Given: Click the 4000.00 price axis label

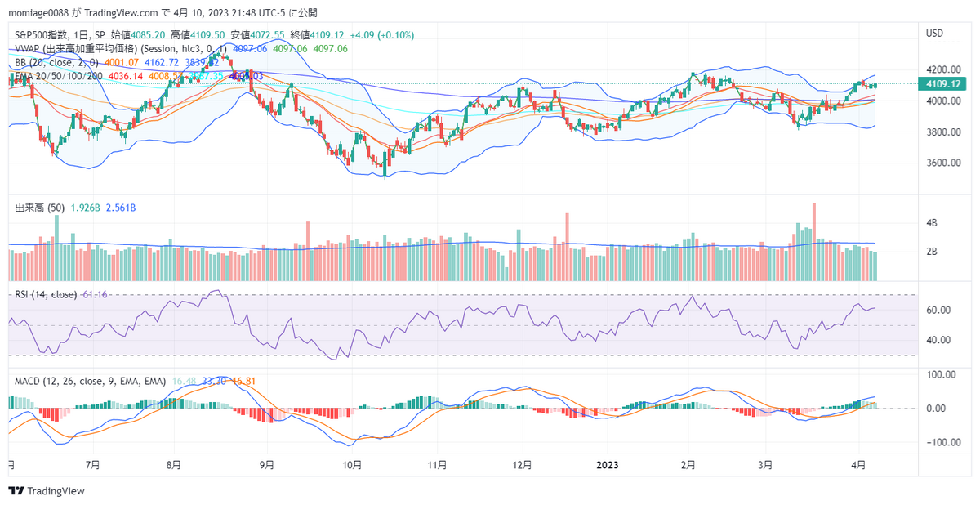Looking at the screenshot, I should point(942,101).
